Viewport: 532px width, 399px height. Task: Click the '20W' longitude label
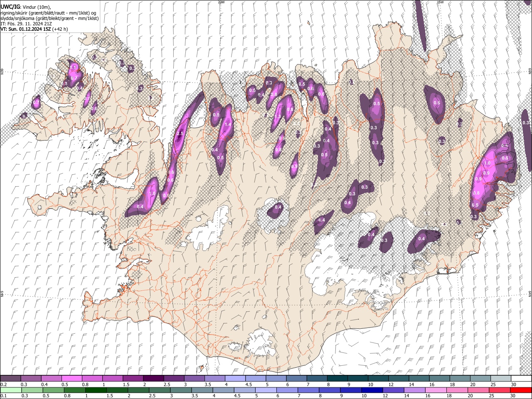point(221,2)
